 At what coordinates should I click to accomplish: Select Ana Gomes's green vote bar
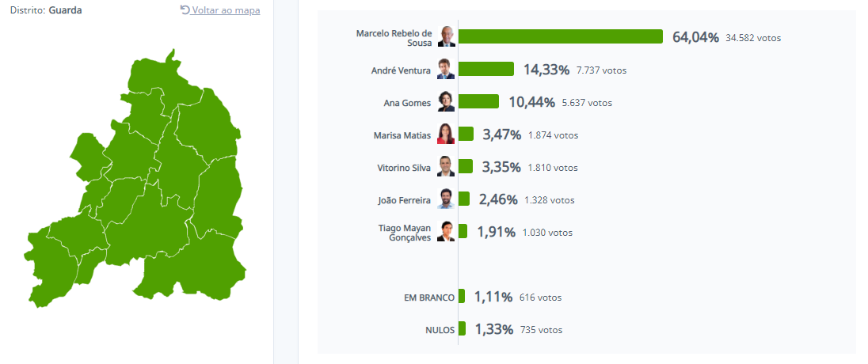(478, 102)
